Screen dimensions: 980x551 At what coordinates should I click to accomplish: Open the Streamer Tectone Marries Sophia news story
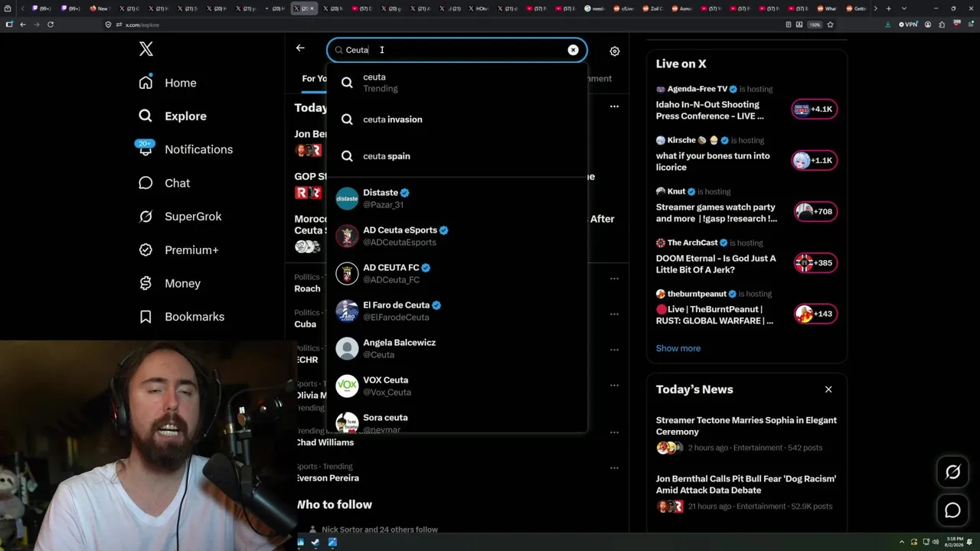point(746,435)
